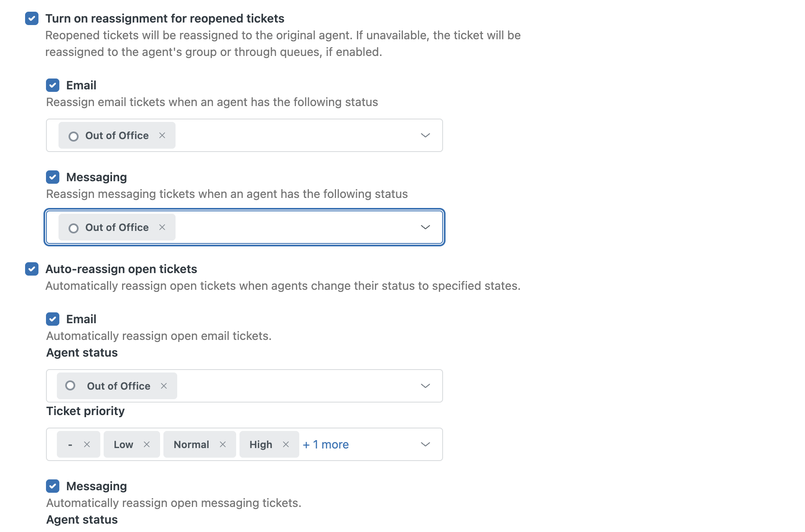Remove the Normal priority tag
This screenshot has width=805, height=532.
(223, 444)
